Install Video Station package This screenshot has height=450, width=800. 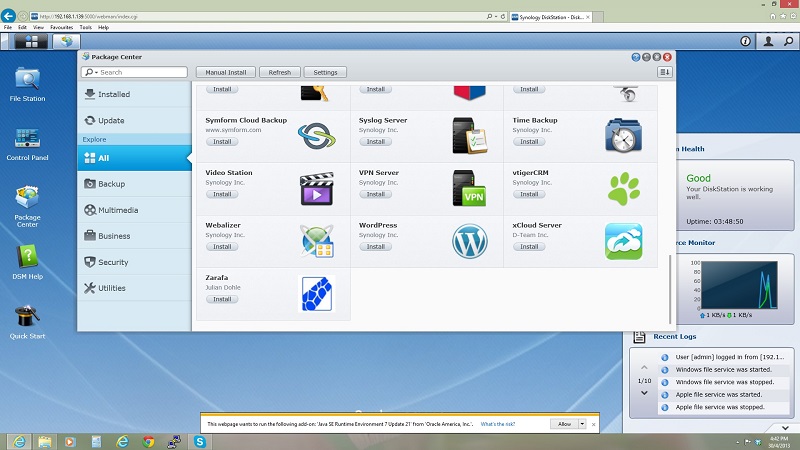[x=222, y=194]
